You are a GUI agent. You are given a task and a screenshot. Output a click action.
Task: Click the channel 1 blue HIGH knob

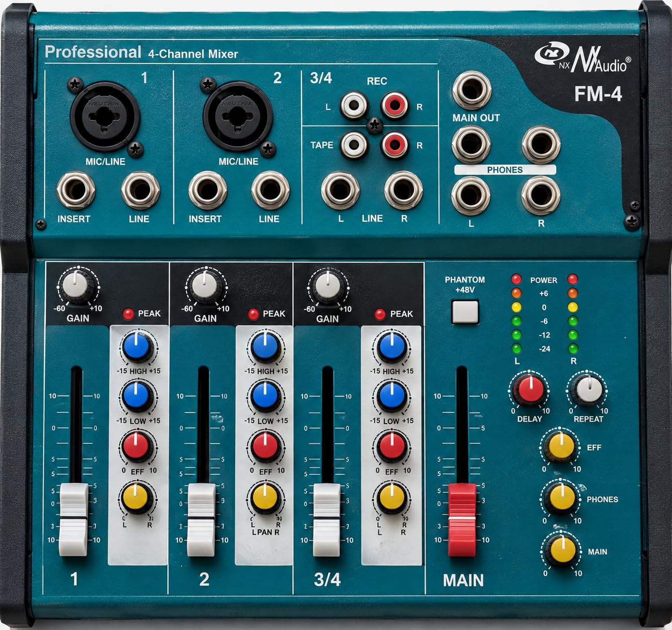coord(137,346)
